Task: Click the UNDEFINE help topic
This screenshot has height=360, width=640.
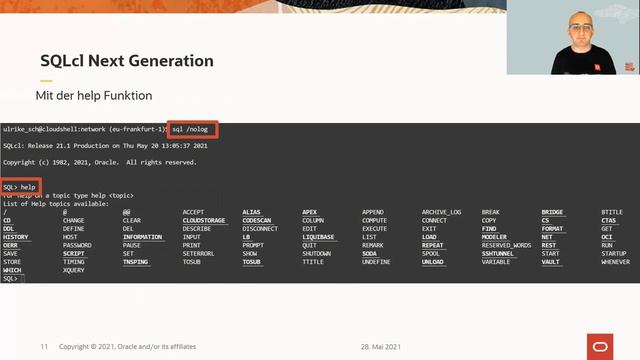Action: point(376,262)
